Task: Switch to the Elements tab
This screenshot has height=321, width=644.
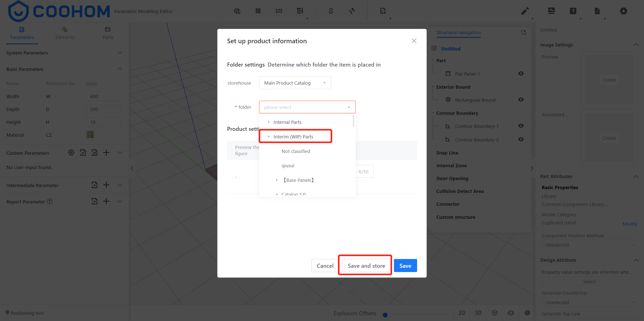Action: click(65, 33)
